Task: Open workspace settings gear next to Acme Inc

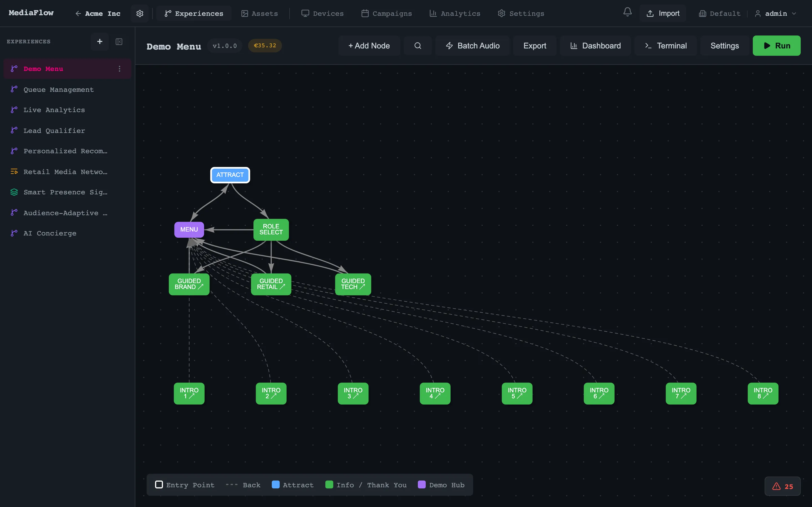Action: [x=140, y=14]
